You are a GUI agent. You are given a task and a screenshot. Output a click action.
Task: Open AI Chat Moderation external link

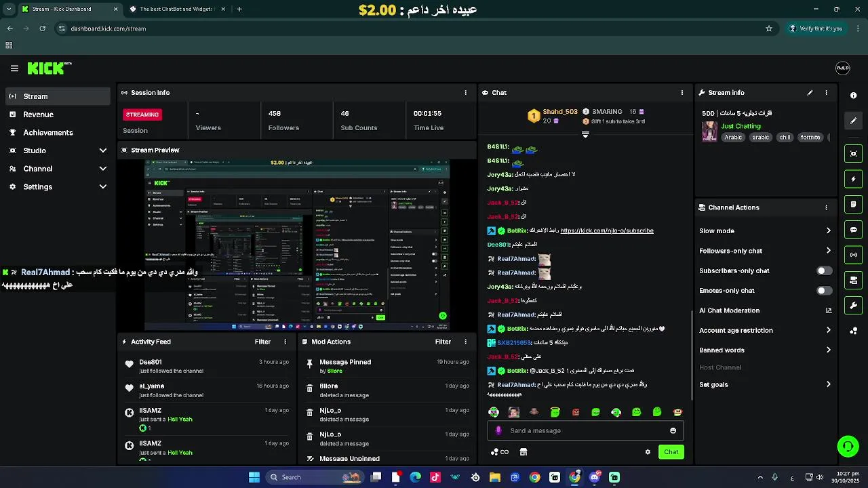(828, 310)
